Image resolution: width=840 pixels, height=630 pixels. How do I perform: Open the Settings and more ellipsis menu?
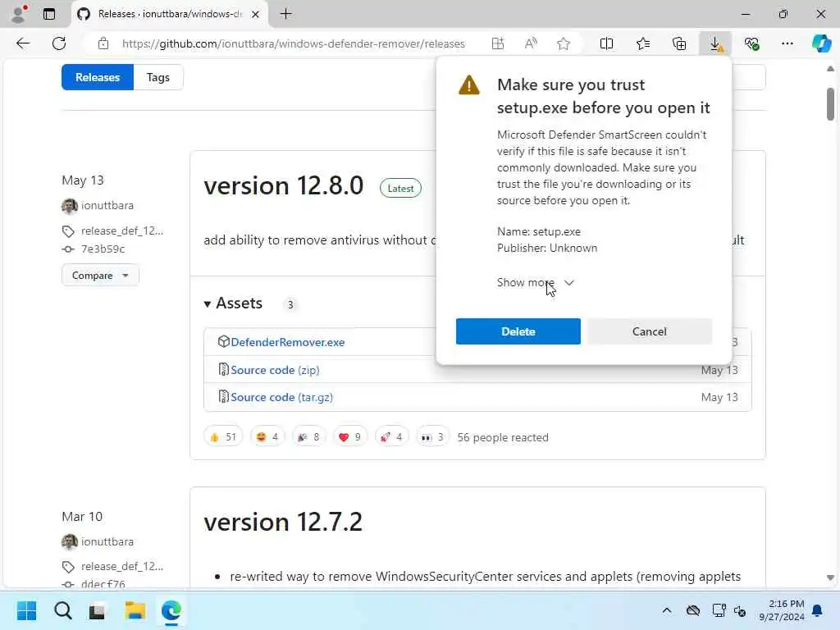click(787, 43)
